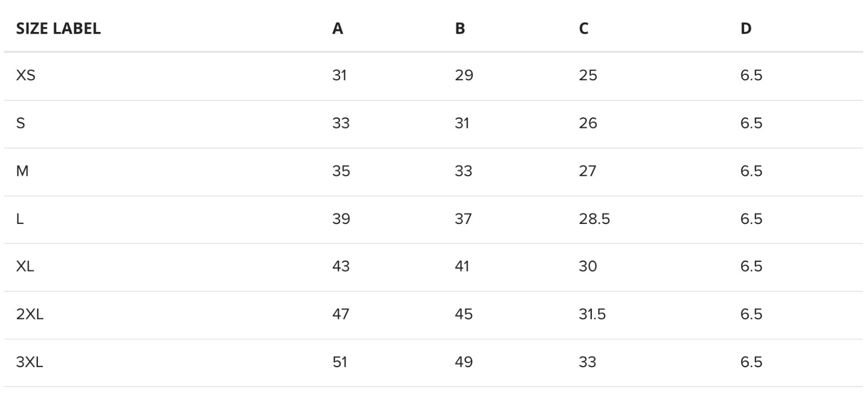Click the 2XL size row label

click(29, 314)
